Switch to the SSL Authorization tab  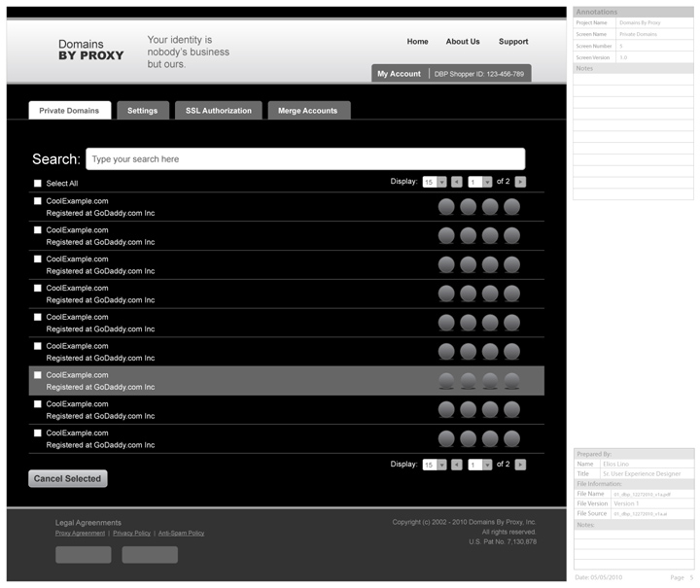pyautogui.click(x=219, y=111)
